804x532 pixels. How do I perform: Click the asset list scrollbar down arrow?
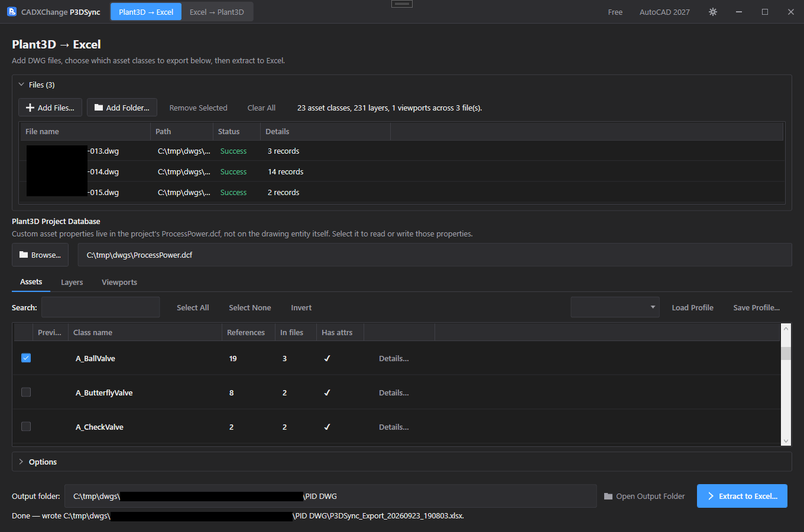pos(786,441)
